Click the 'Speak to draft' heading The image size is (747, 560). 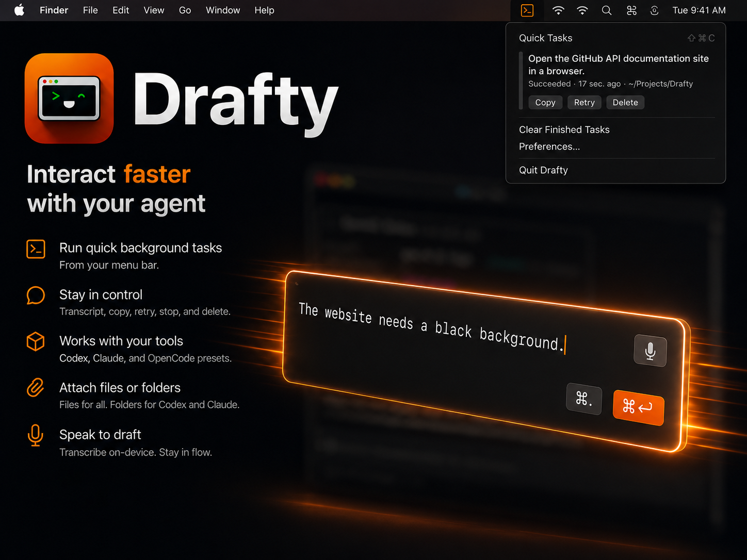tap(100, 435)
